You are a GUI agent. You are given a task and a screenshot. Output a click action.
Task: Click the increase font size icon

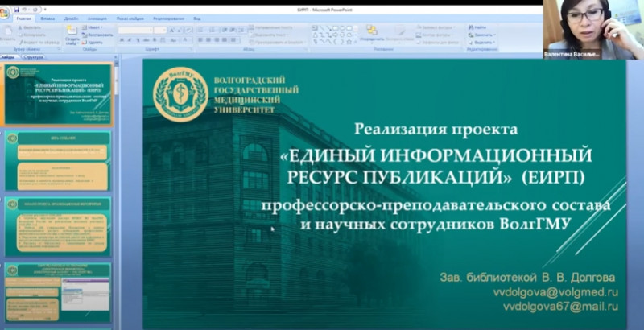(172, 30)
